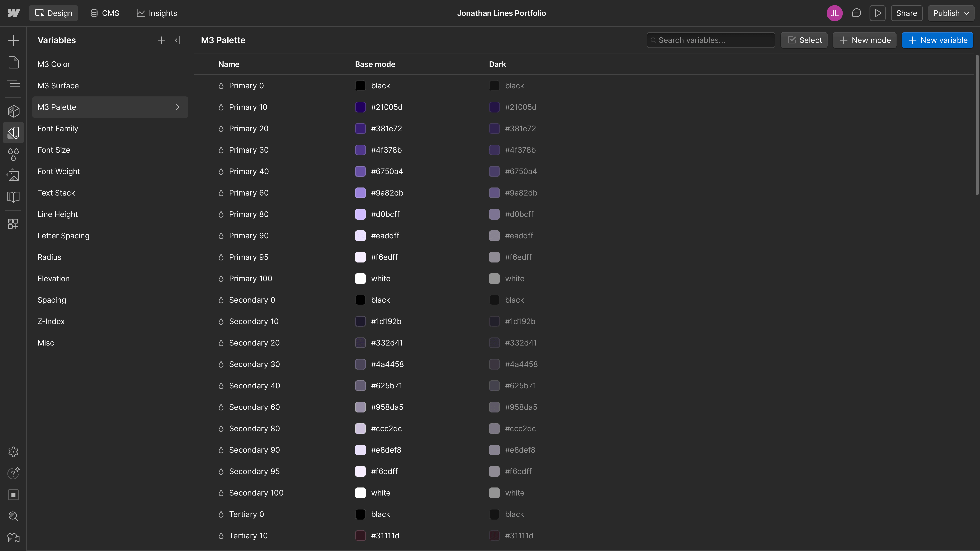Select the Font Family collection

pyautogui.click(x=110, y=129)
